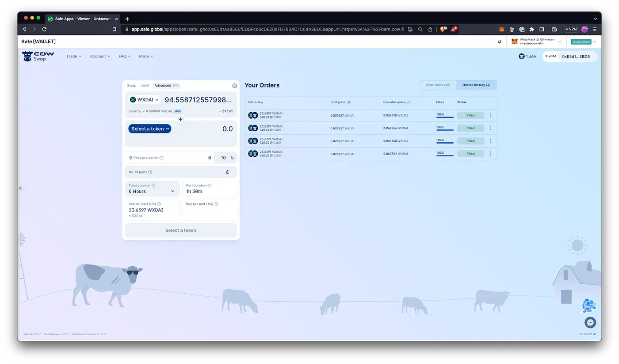The width and height of the screenshot is (619, 364).
Task: Click the swap direction arrow between tokens
Action: [x=180, y=119]
